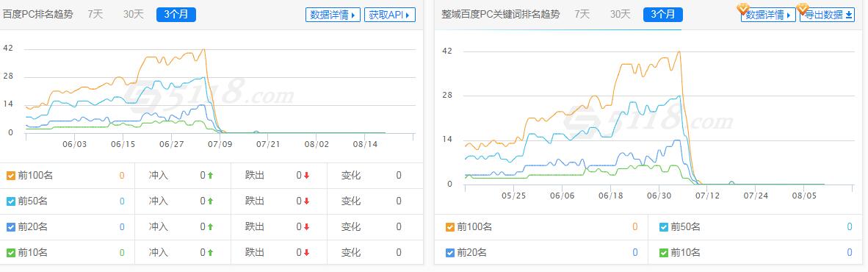868x272 pixels.
Task: Uncheck 前50名 in left table
Action: (11, 201)
